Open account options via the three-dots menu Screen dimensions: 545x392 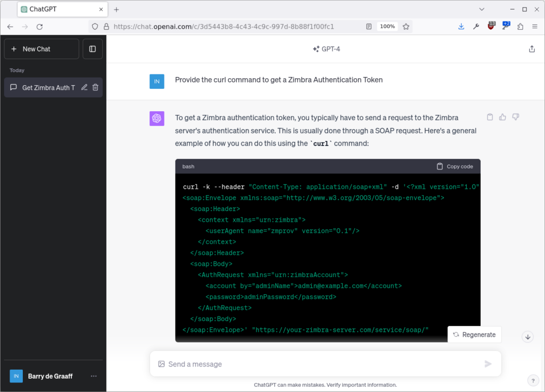tap(94, 376)
